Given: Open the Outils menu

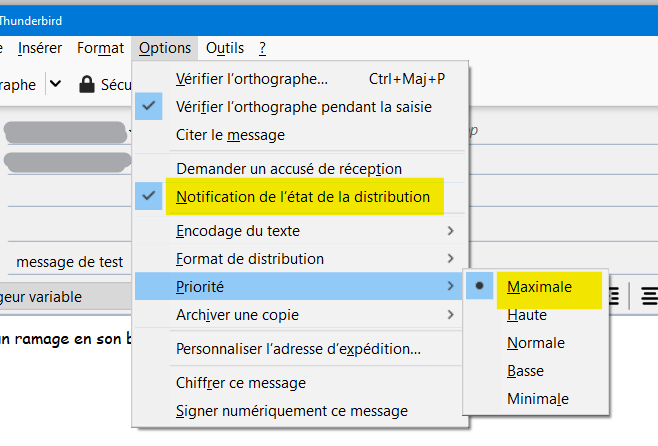Looking at the screenshot, I should click(x=224, y=47).
